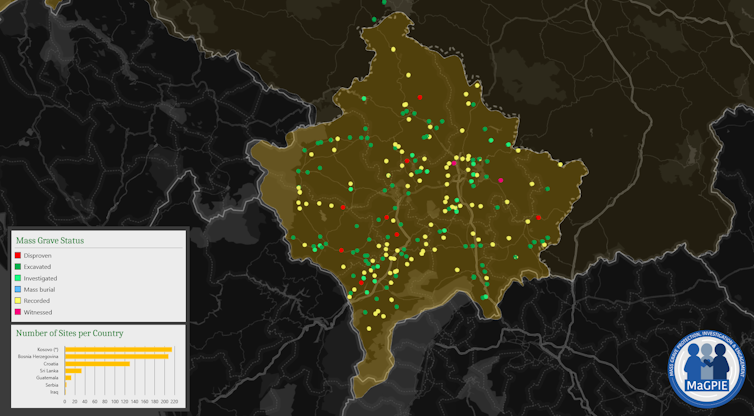
Task: Click the 100 tick on the chart axis
Action: 114,402
